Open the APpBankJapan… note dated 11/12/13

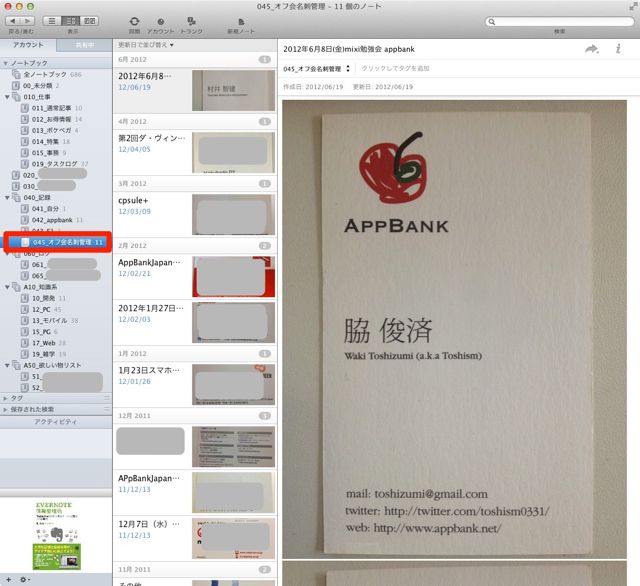(x=195, y=493)
